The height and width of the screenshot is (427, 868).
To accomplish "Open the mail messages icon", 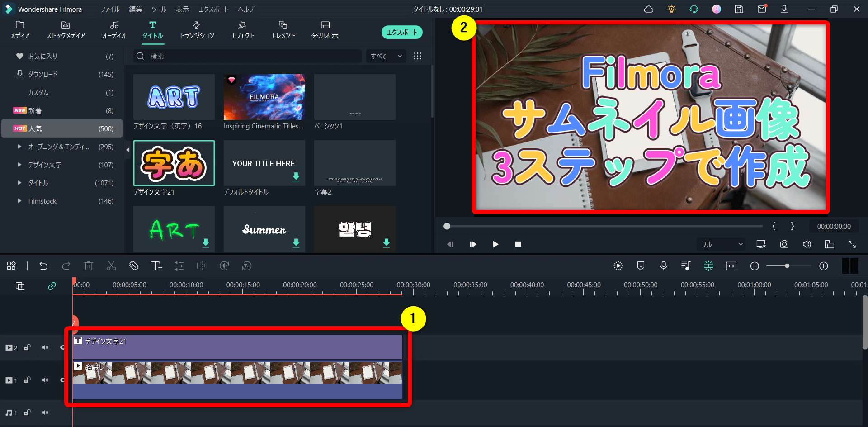I will point(762,9).
